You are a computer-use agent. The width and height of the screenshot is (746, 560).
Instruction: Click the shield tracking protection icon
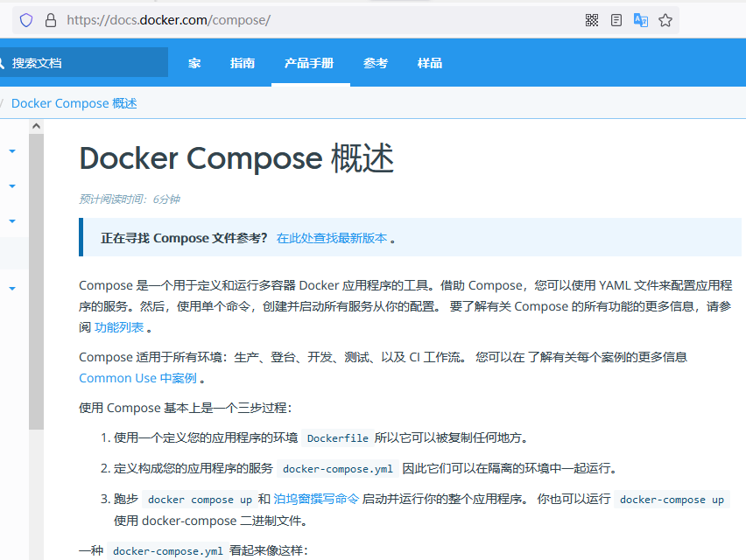coord(26,20)
